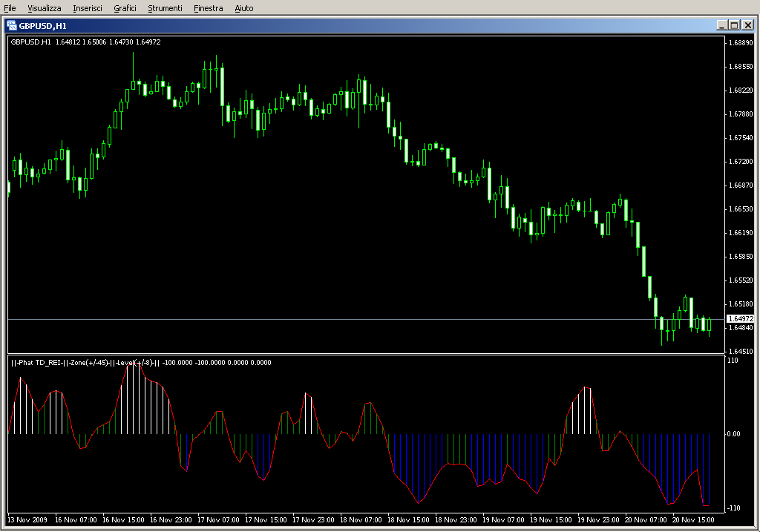The image size is (760, 532).
Task: Open the Aiuto help menu
Action: (x=243, y=8)
